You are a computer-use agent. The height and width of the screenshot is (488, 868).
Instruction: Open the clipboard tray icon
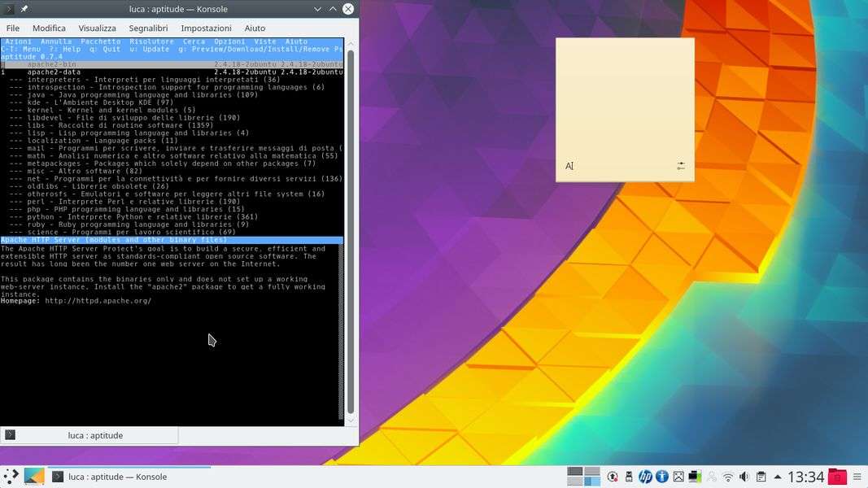click(761, 477)
